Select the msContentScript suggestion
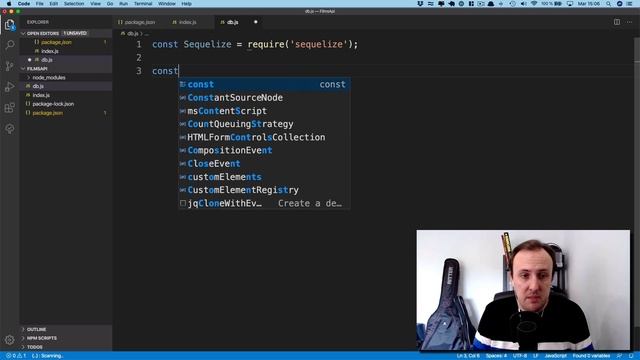 [x=264, y=111]
